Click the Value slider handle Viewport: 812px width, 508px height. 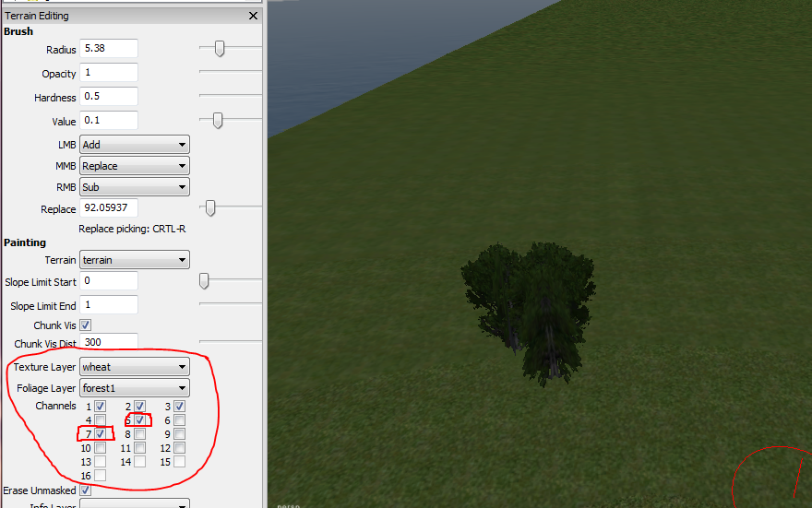tap(218, 120)
